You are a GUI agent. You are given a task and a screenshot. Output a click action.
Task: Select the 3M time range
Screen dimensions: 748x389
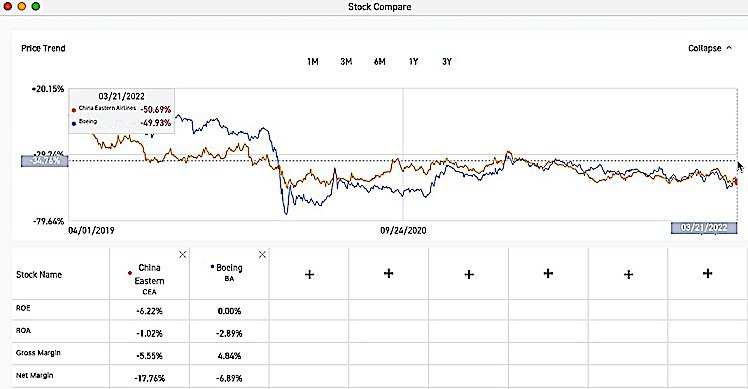click(x=346, y=62)
